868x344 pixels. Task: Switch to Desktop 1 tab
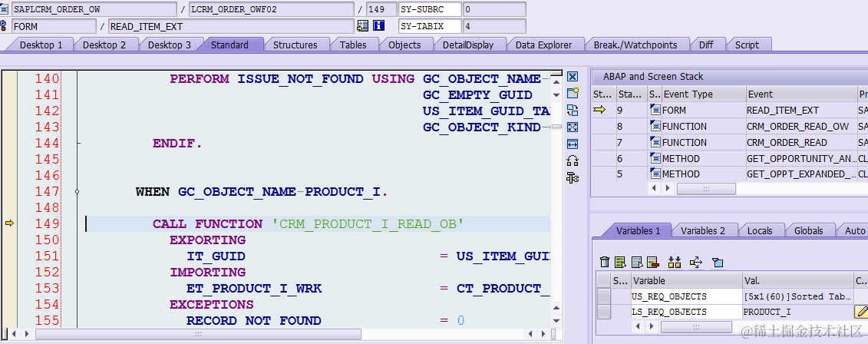coord(41,45)
